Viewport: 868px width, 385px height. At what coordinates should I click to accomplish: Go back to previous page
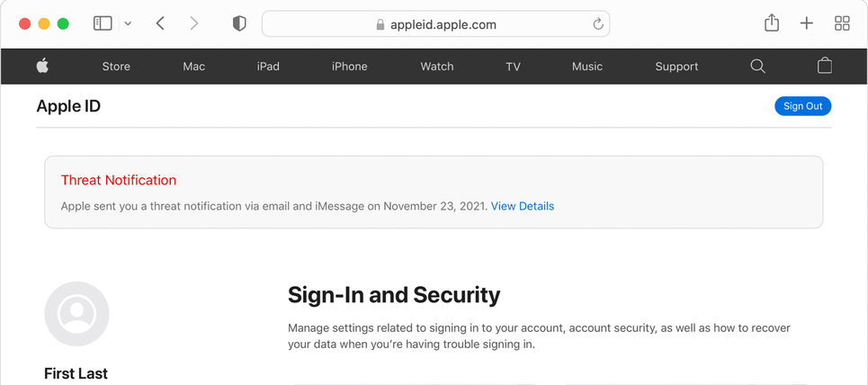coord(160,23)
